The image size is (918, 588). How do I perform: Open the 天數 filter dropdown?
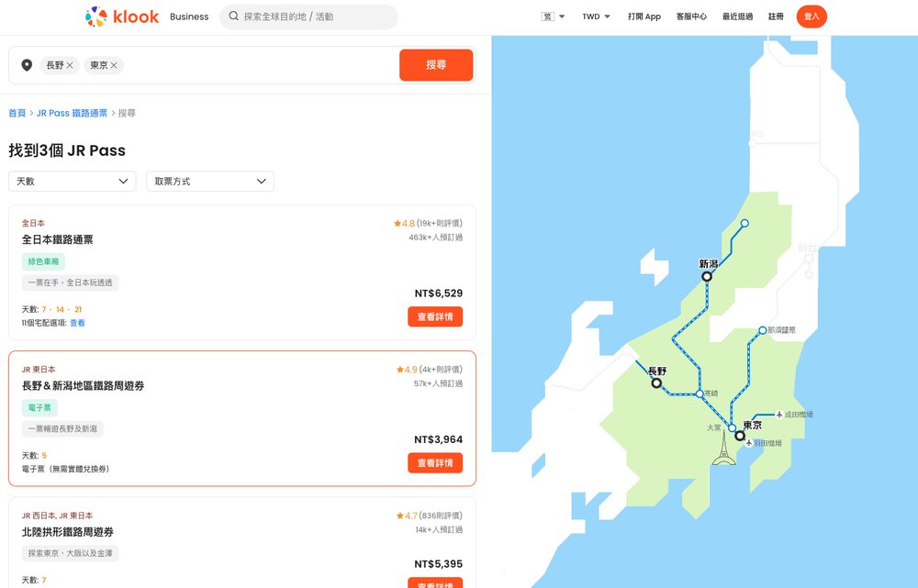point(72,181)
